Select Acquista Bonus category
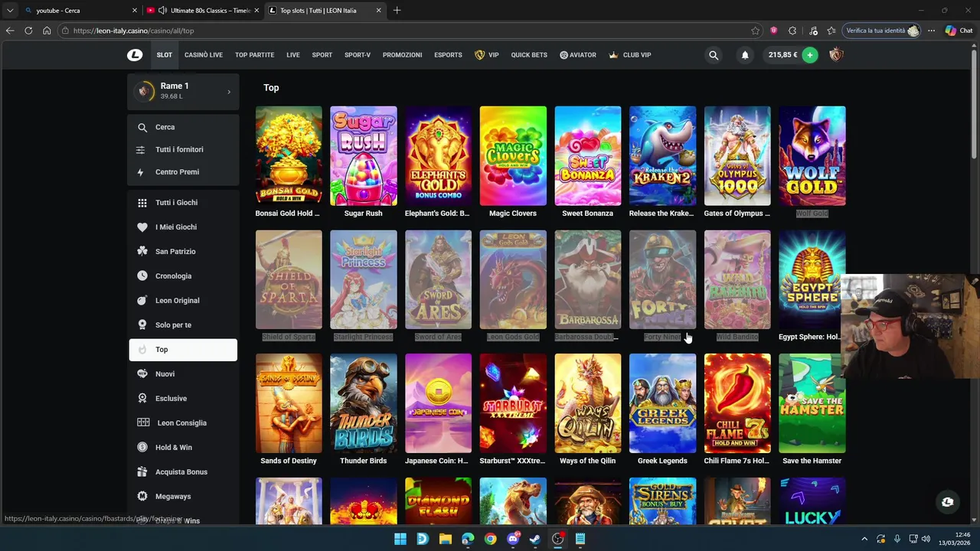Screen dimensions: 980x551 [183, 471]
